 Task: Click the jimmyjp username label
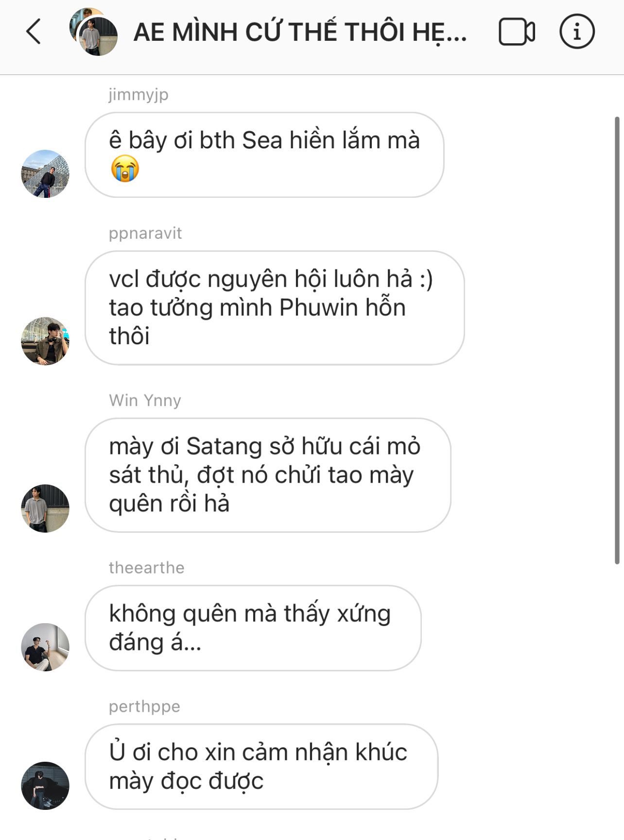(139, 94)
